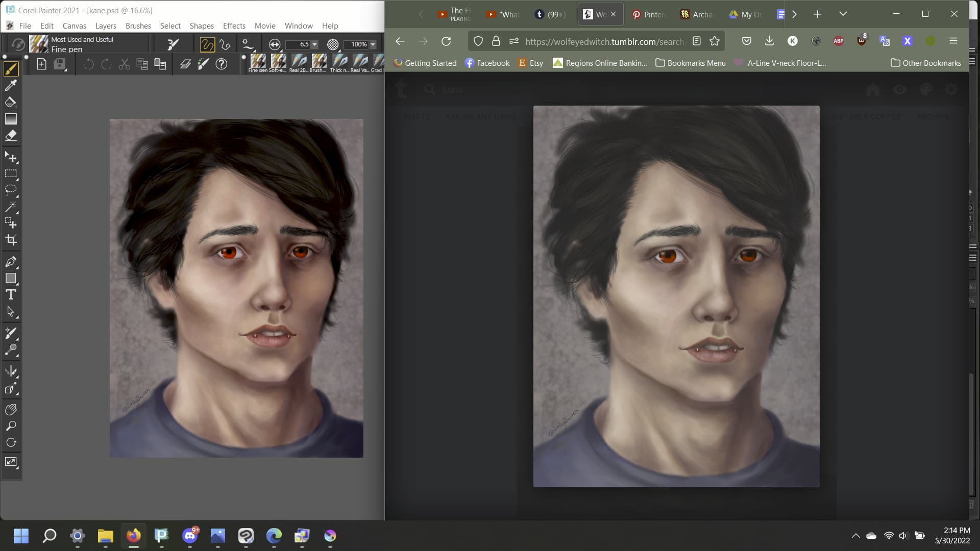Select the Rotate Page tool
Viewport: 980px width, 551px height.
click(x=11, y=443)
